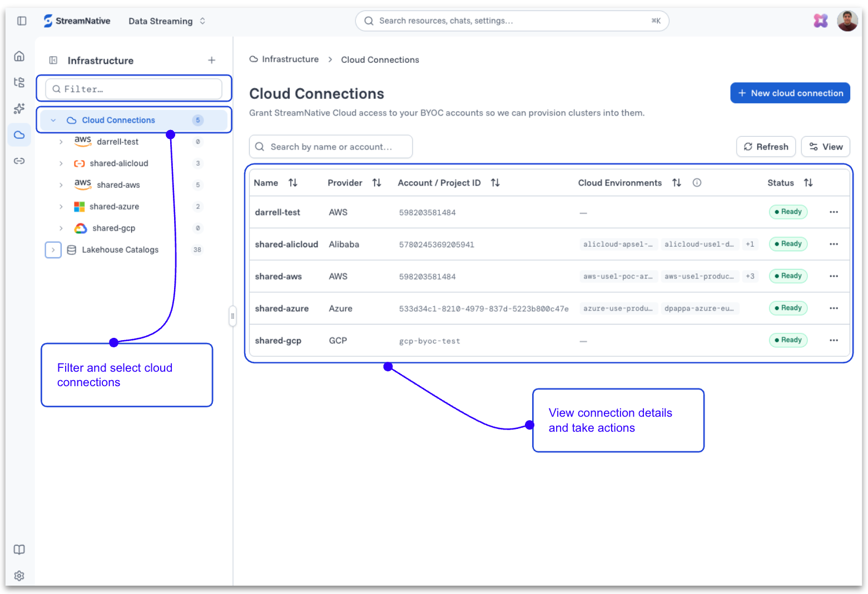Image resolution: width=868 pixels, height=594 pixels.
Task: Select Lakehouse Catalogs in the tree
Action: (x=120, y=250)
